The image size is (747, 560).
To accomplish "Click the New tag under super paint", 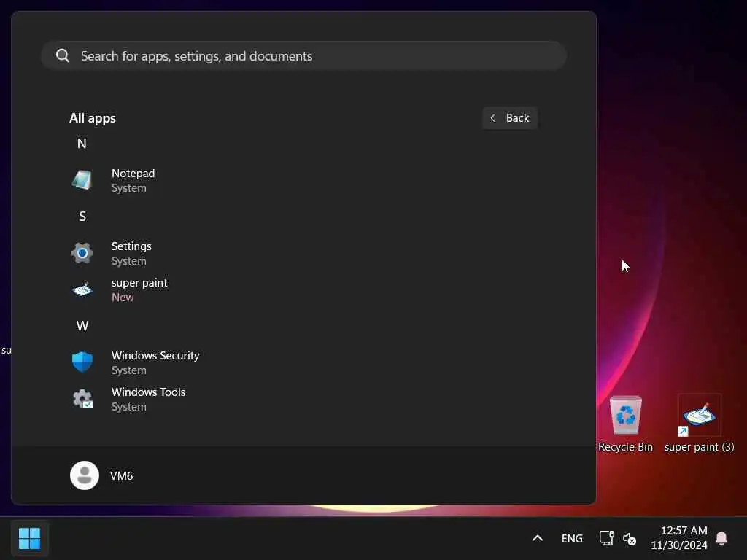I will (123, 297).
